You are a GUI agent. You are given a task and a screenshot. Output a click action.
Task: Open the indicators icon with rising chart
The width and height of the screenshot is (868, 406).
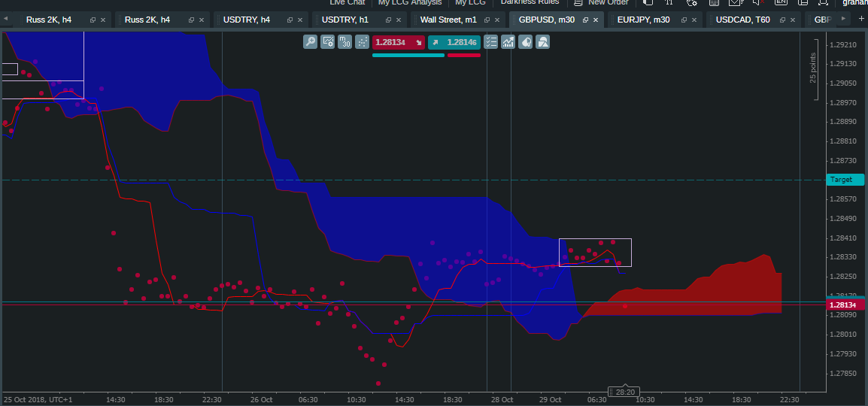508,42
